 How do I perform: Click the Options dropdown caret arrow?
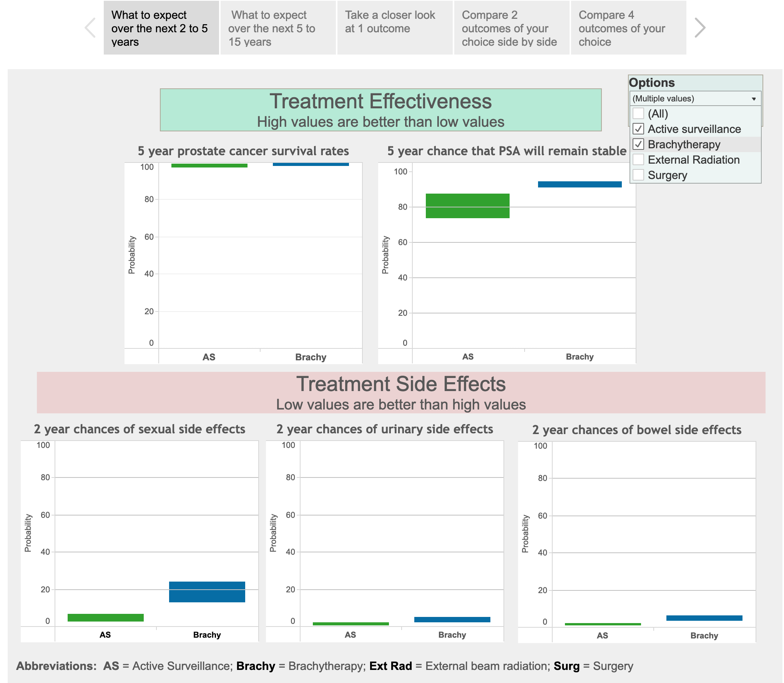click(754, 99)
